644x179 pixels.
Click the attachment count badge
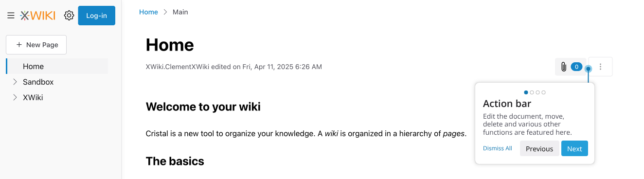(x=576, y=67)
